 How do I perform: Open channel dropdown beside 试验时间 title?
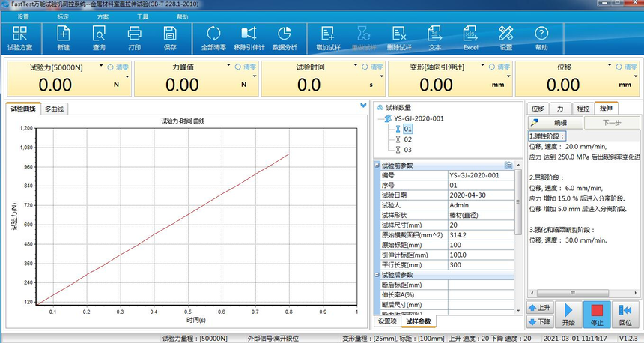click(x=356, y=66)
